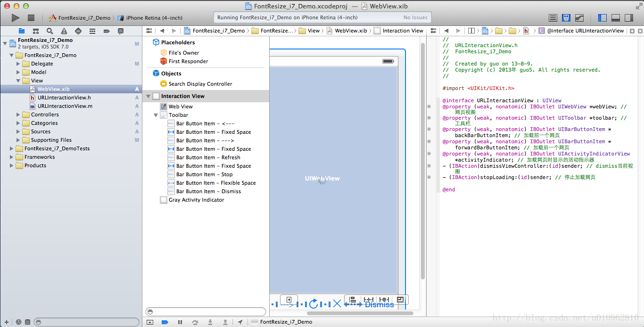Go forward in main editor history

tap(174, 31)
